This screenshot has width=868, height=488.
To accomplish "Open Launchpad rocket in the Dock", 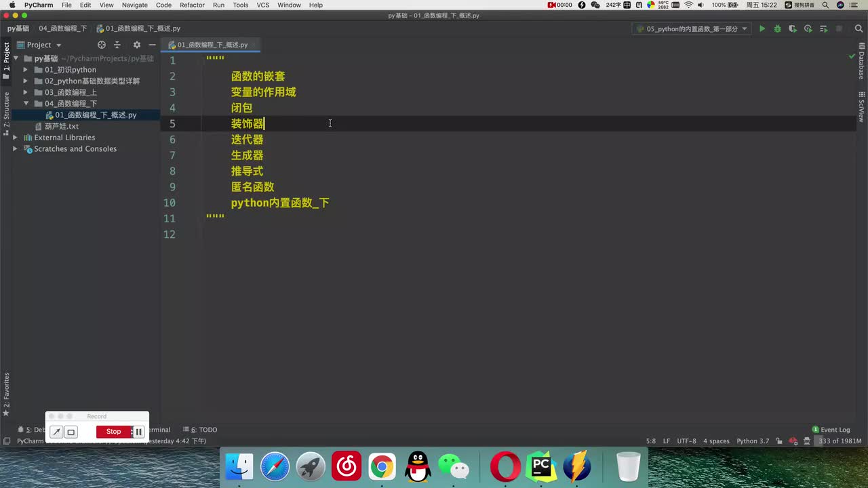I will click(x=311, y=467).
